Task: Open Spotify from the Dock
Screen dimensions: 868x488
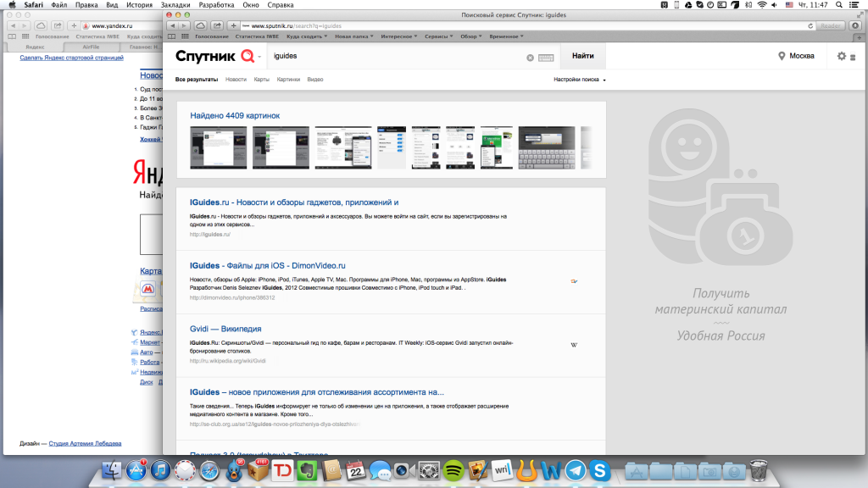Action: point(453,471)
